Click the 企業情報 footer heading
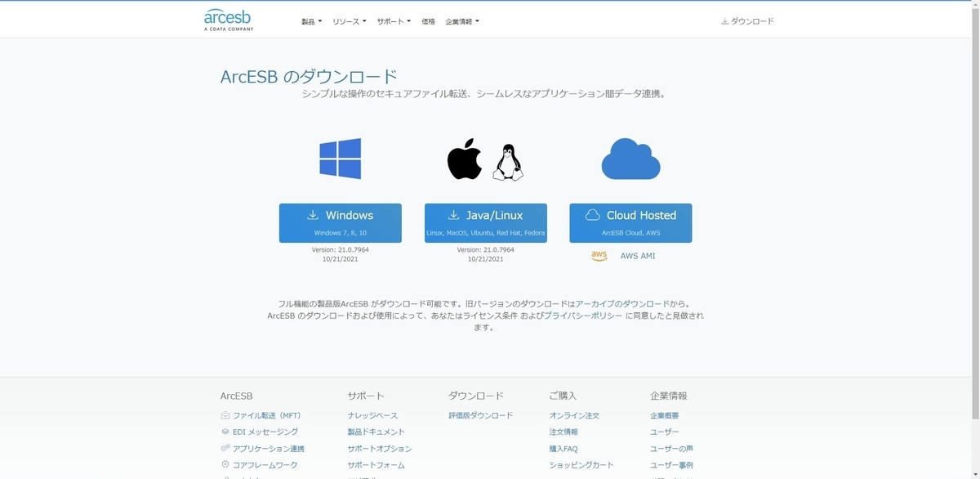 pos(669,396)
